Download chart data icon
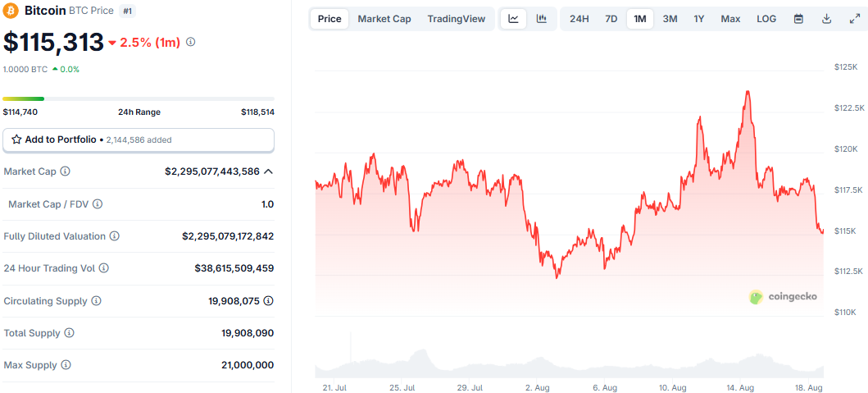This screenshot has width=868, height=393. click(826, 19)
